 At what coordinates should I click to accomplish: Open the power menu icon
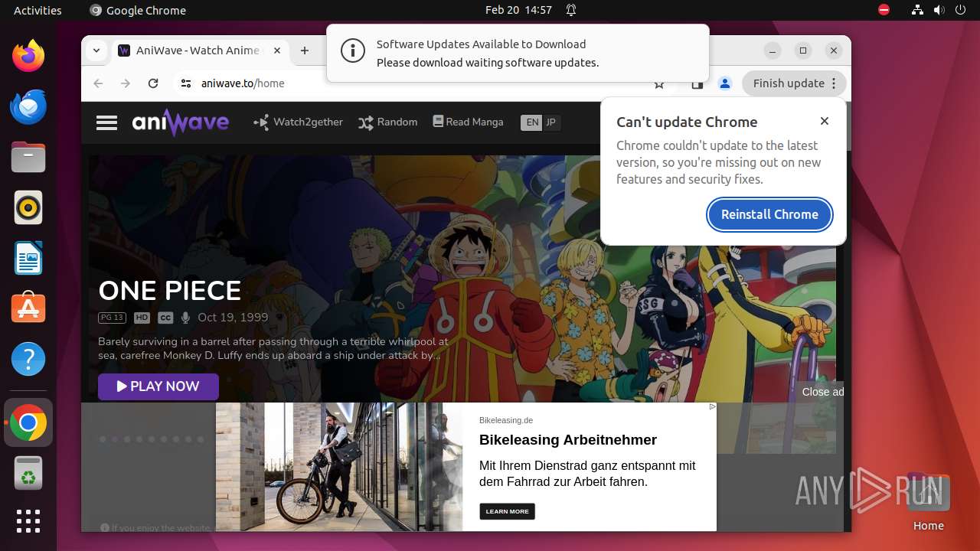click(x=960, y=10)
